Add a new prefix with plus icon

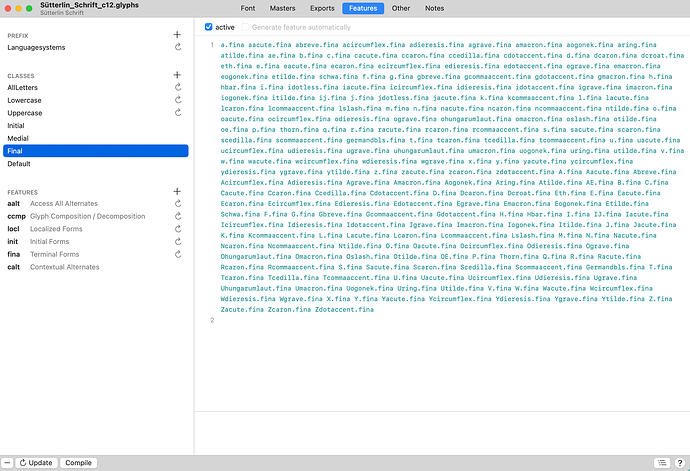click(177, 35)
